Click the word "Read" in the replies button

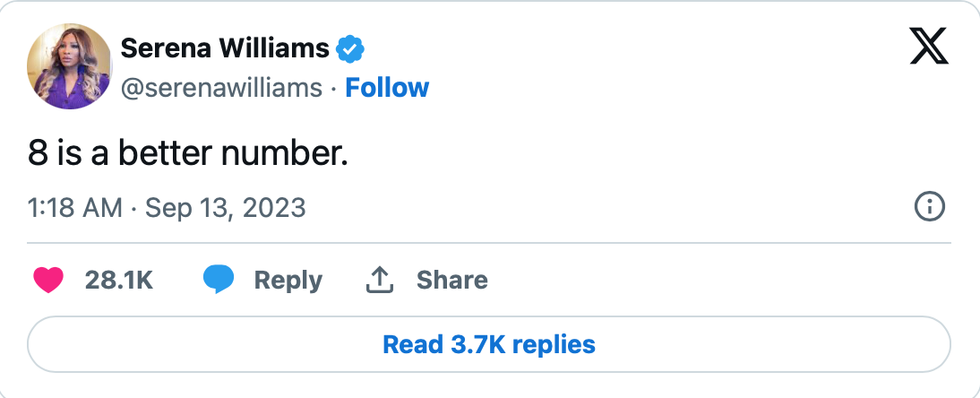408,344
